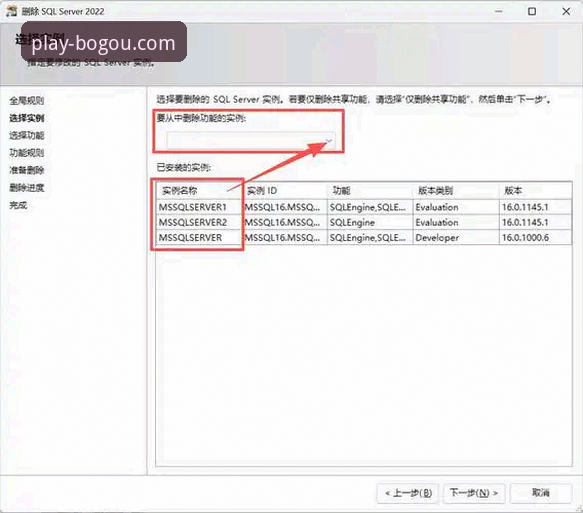583x513 pixels.
Task: Select the 选择实例 step
Action: click(x=27, y=118)
